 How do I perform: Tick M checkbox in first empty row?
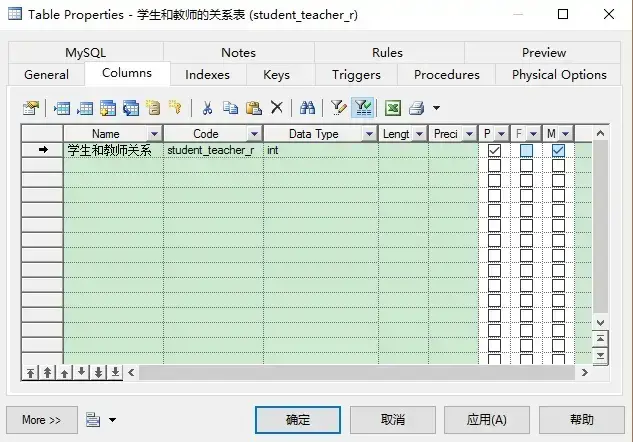[x=558, y=165]
